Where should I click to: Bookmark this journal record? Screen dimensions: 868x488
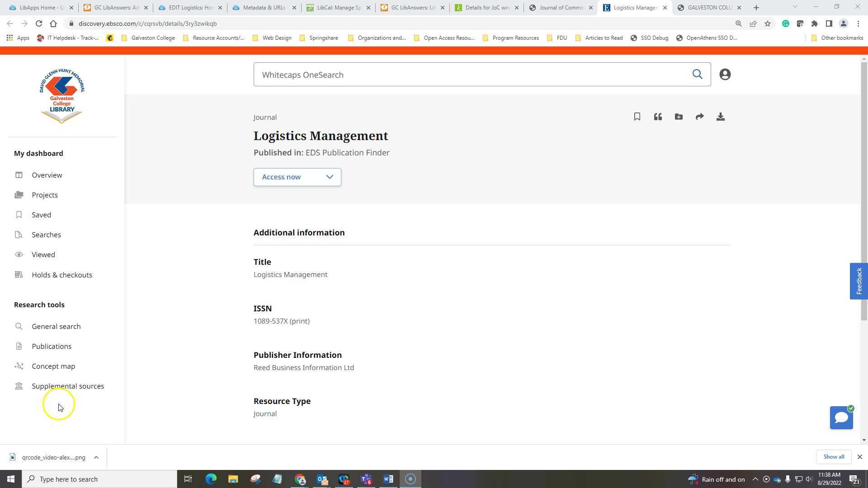(x=637, y=117)
